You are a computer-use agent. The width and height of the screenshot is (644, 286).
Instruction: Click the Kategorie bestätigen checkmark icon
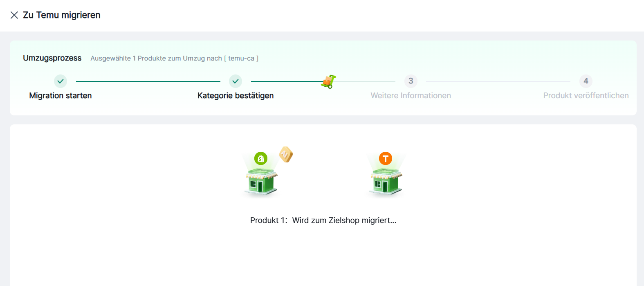[x=236, y=81]
